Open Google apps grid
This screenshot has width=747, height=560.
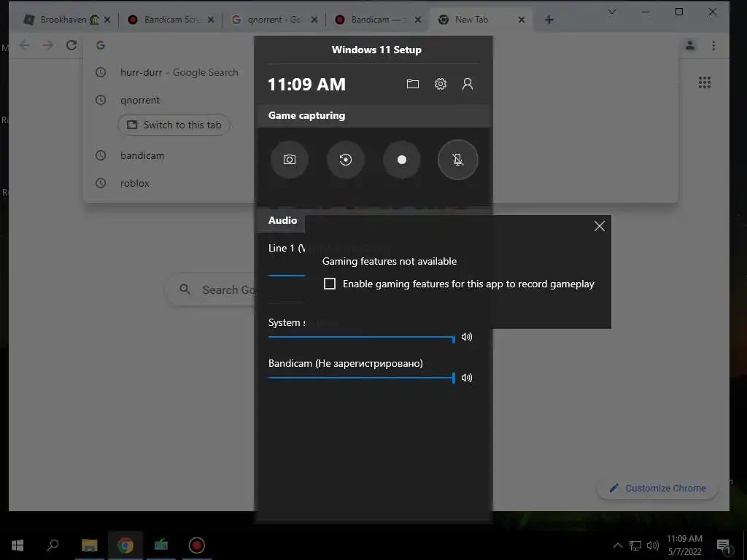[x=705, y=82]
